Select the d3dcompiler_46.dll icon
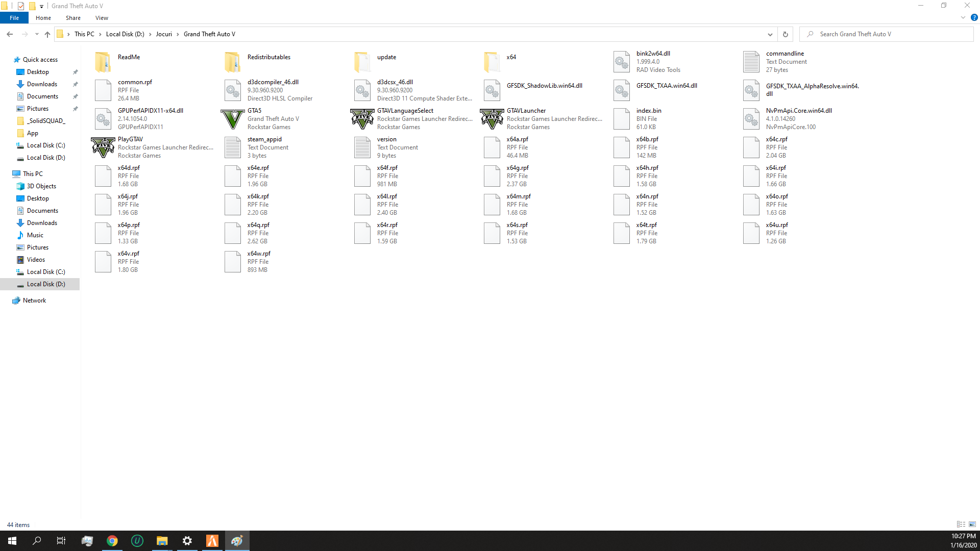The height and width of the screenshot is (551, 980). pyautogui.click(x=233, y=90)
